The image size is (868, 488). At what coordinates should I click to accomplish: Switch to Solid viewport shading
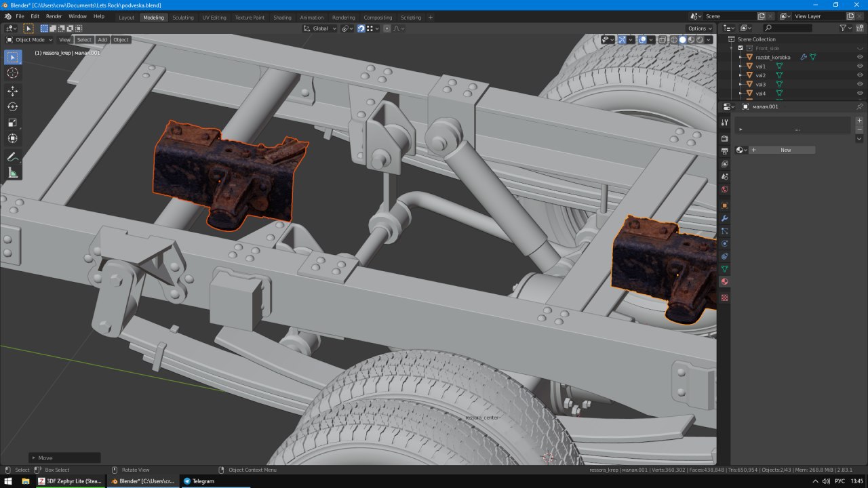pyautogui.click(x=683, y=39)
